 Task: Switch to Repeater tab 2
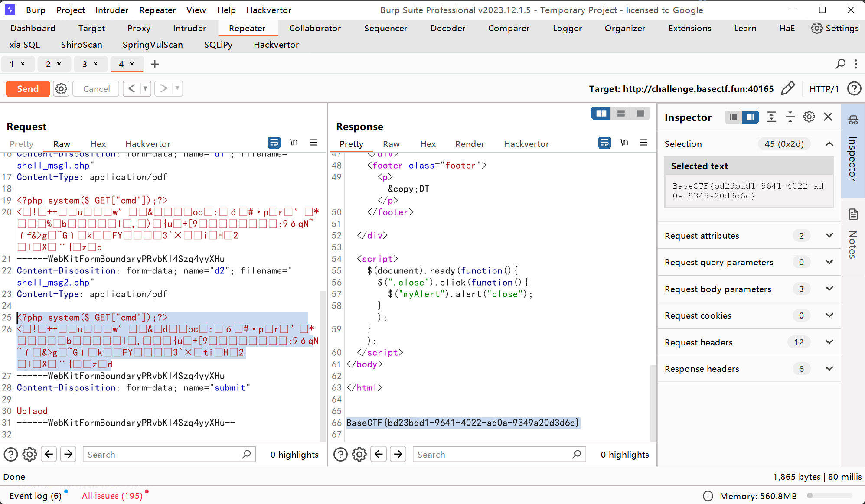click(x=48, y=64)
